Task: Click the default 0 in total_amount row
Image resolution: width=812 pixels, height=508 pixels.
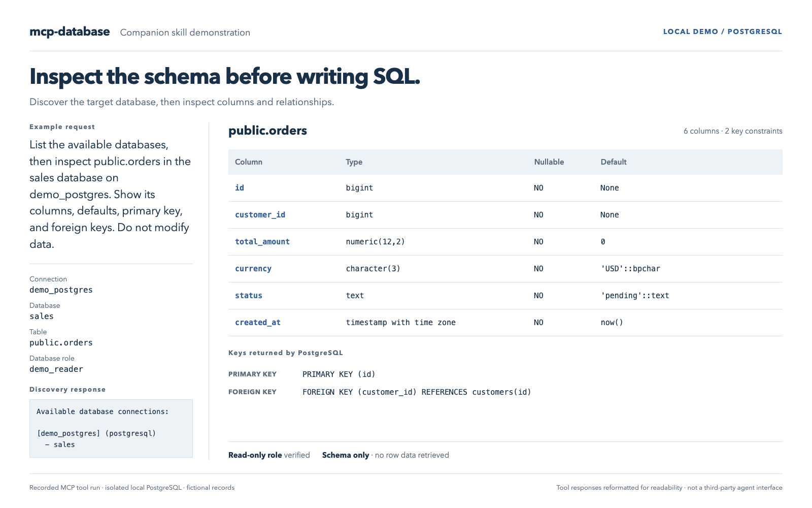Action: [603, 242]
